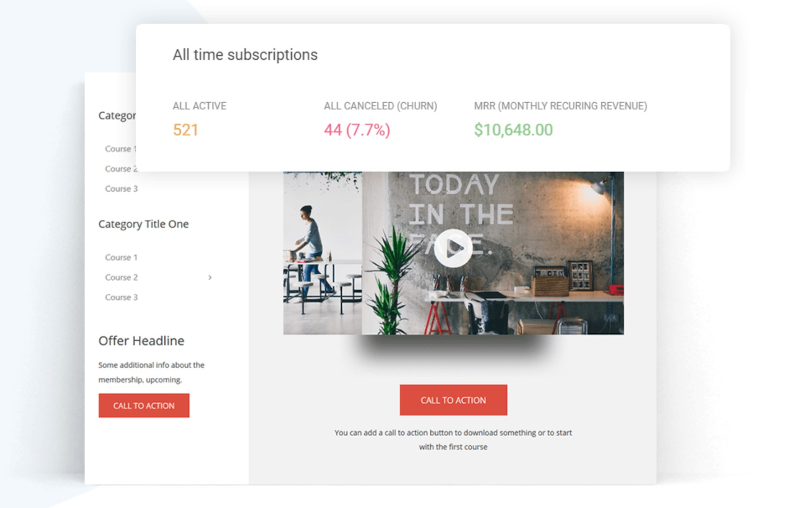
Task: Open Course 1 under Category Title One
Action: (x=121, y=257)
